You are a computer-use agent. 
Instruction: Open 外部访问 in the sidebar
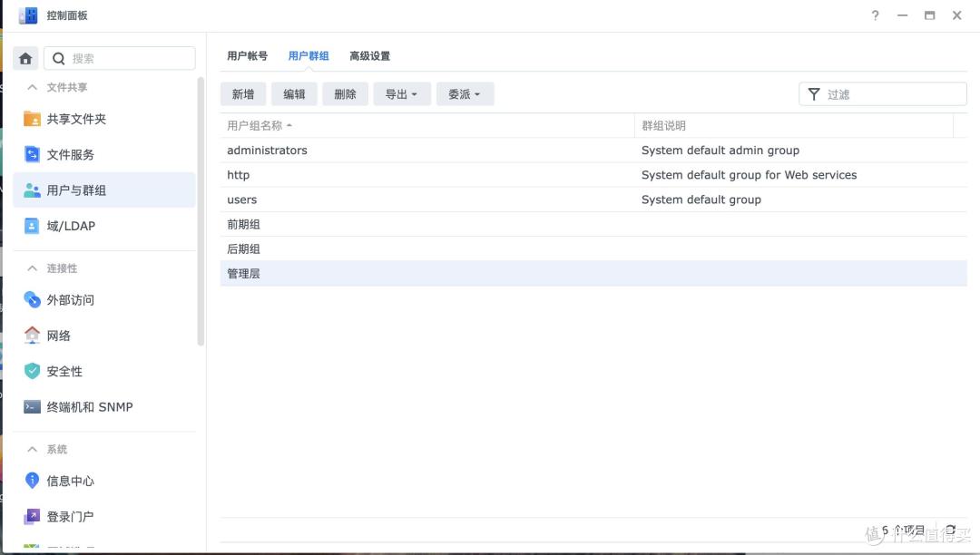[x=103, y=299]
